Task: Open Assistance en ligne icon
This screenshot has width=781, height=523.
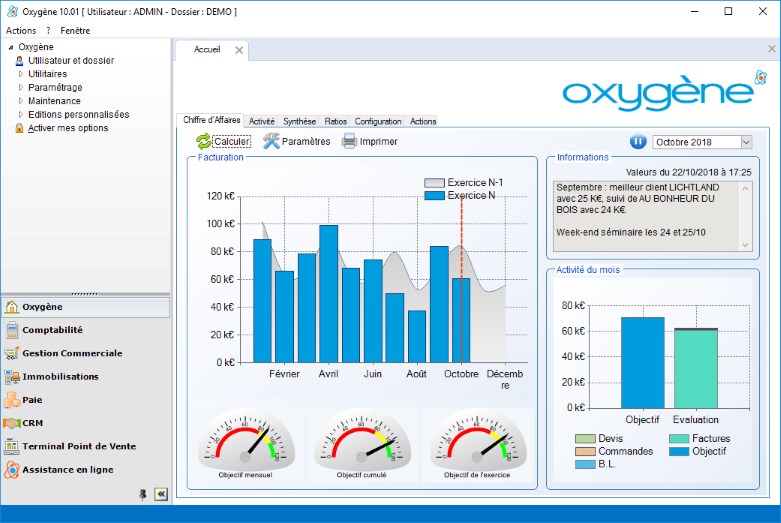Action: (11, 470)
